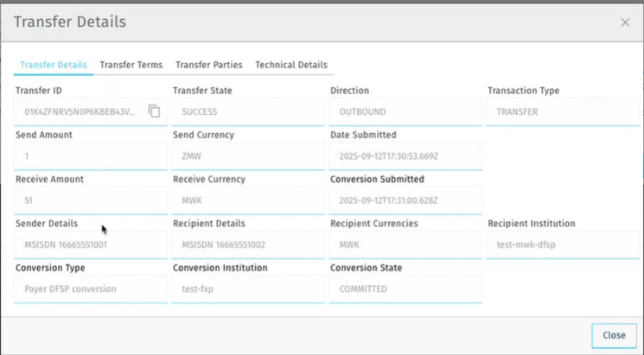Click the Transfer State SUCCESS field
Image resolution: width=644 pixels, height=355 pixels.
point(246,111)
